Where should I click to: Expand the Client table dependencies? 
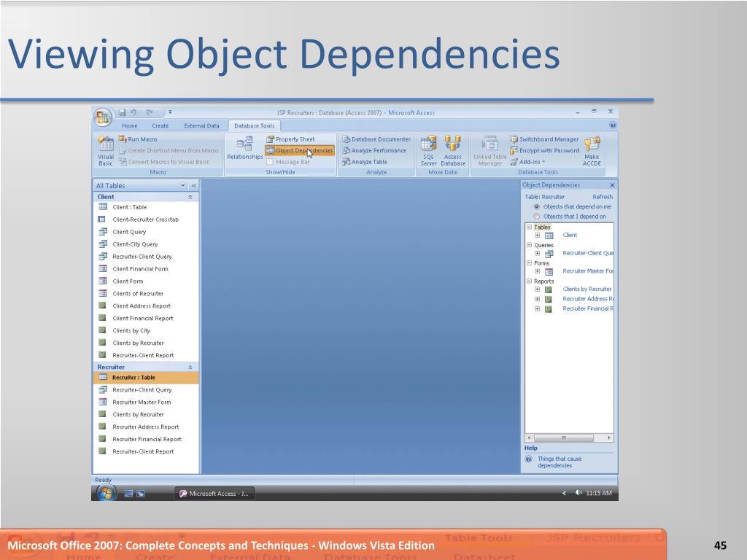pos(538,236)
